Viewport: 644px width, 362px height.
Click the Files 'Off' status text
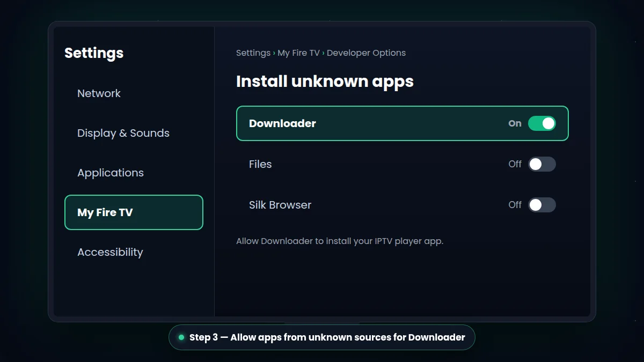[515, 164]
